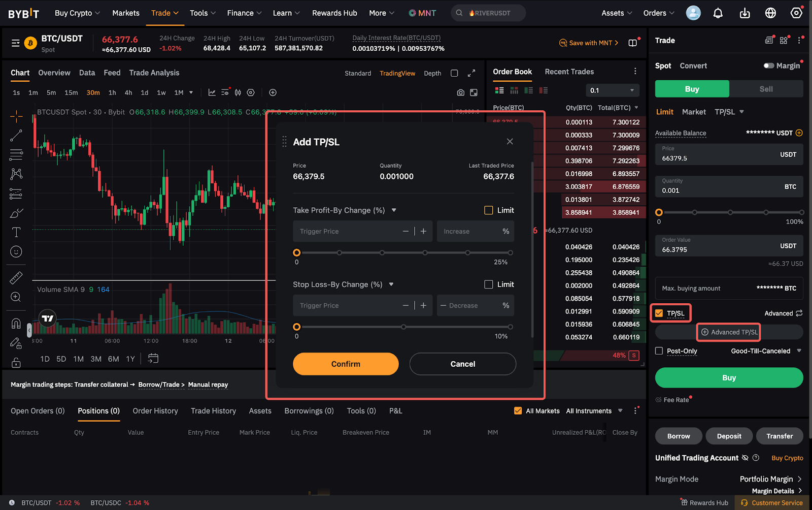Toggle the Margin switch
Viewport: 812px width, 510px height.
(x=769, y=66)
